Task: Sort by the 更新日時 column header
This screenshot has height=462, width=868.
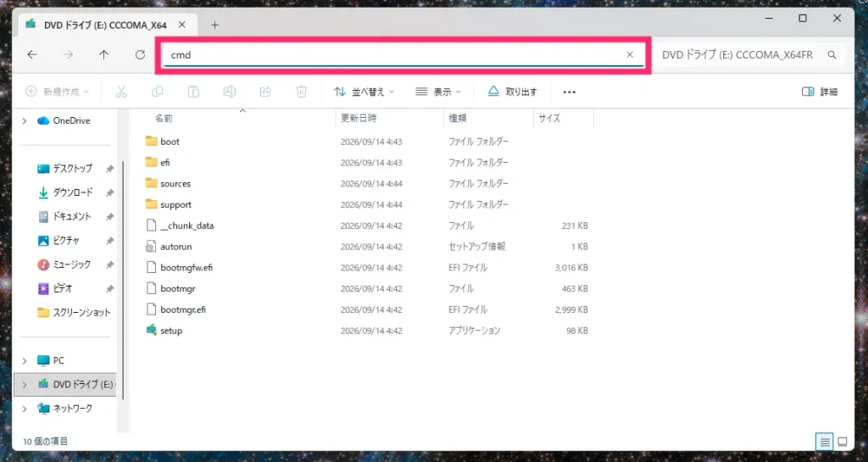Action: pyautogui.click(x=359, y=119)
